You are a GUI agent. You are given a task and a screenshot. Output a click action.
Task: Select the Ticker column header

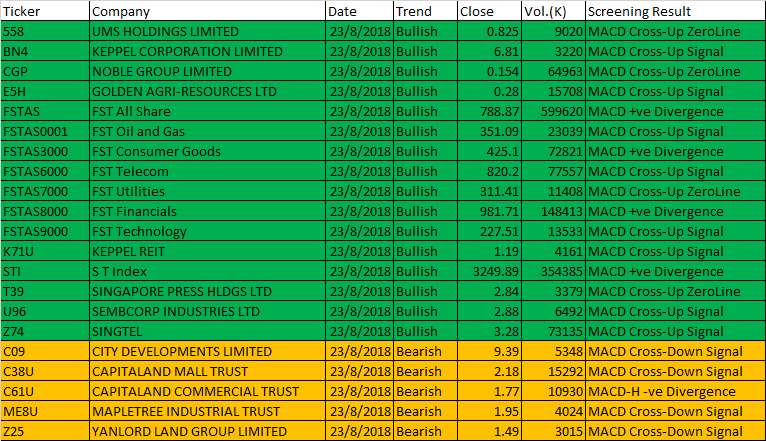click(x=45, y=11)
